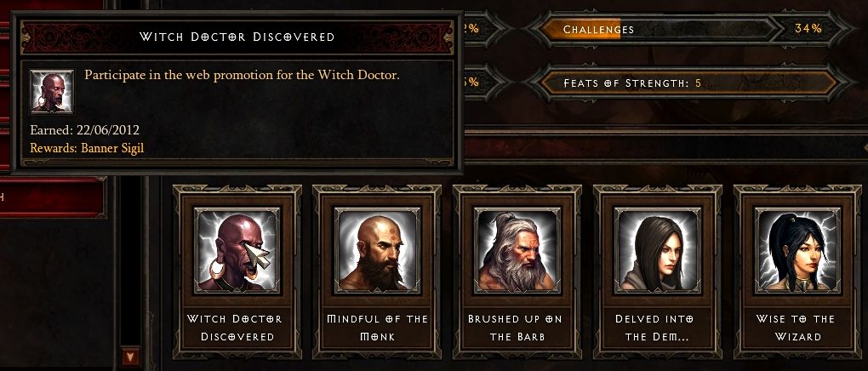The height and width of the screenshot is (371, 868).
Task: Click the Earned date in tooltip
Action: click(x=85, y=131)
